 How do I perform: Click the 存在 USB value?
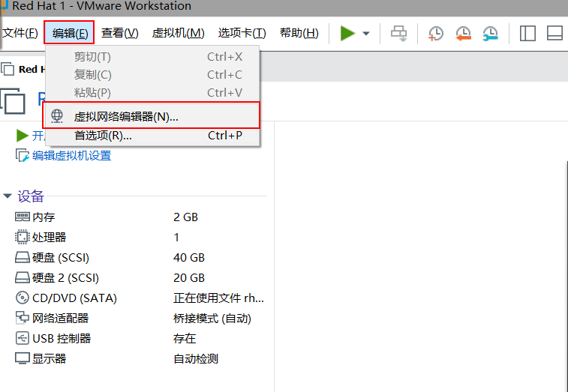click(185, 339)
